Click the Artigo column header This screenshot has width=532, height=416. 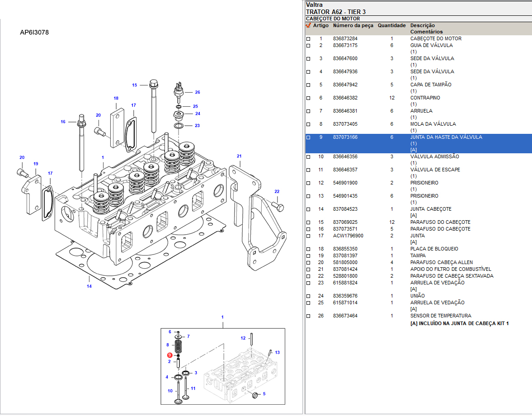[x=321, y=26]
